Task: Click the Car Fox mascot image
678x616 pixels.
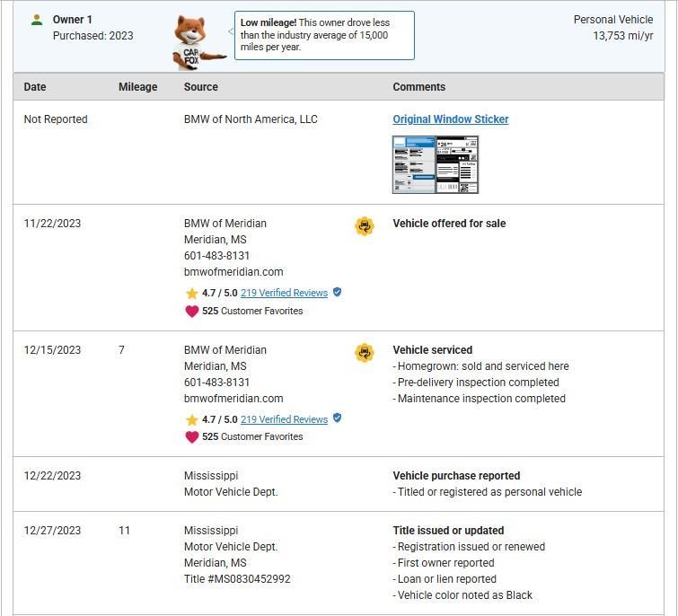Action: (x=198, y=42)
